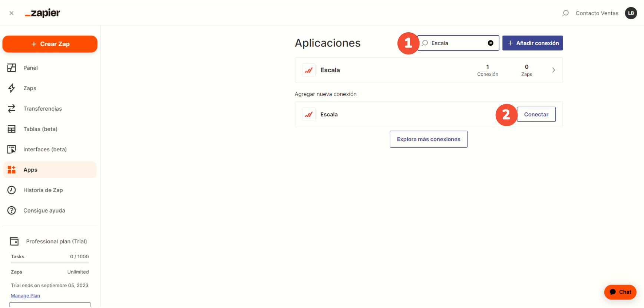Viewport: 644px width, 308px height.
Task: Click the 0 Zaps count
Action: point(526,70)
